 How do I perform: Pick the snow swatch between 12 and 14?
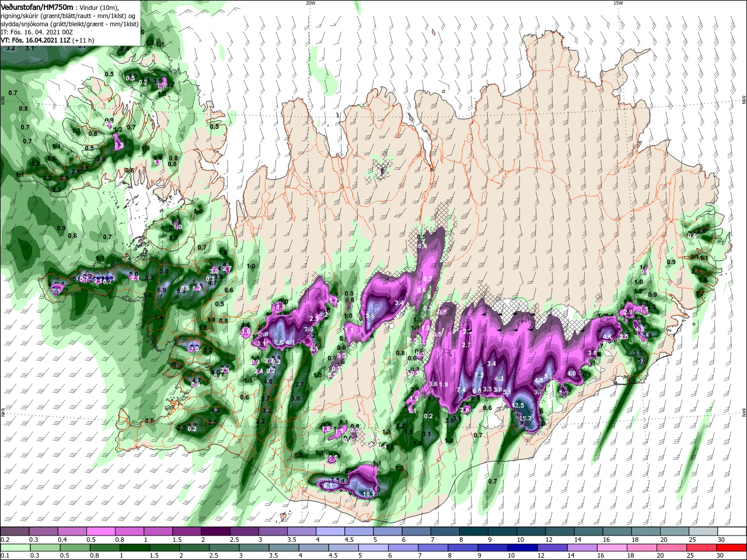[x=560, y=531]
